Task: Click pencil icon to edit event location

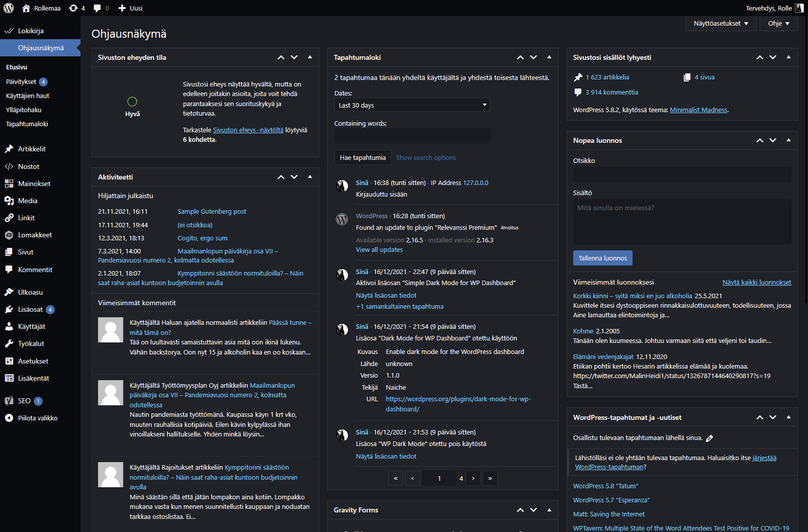Action: pos(709,438)
